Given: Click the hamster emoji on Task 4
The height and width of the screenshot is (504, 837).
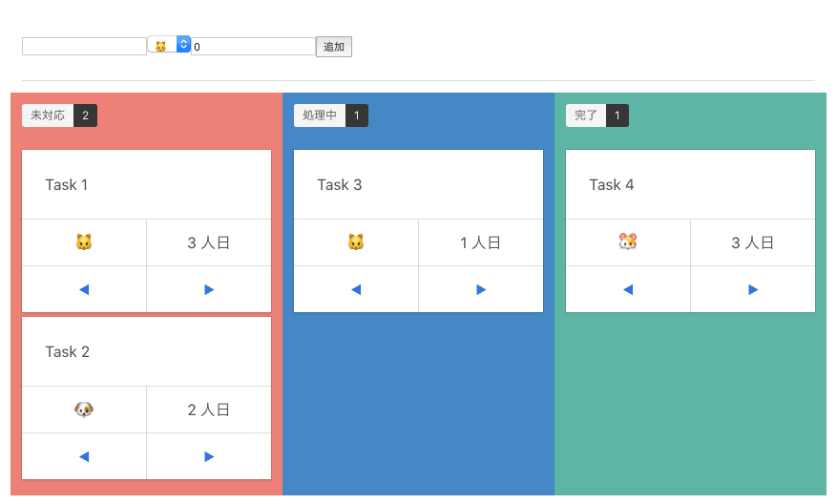Looking at the screenshot, I should point(628,242).
